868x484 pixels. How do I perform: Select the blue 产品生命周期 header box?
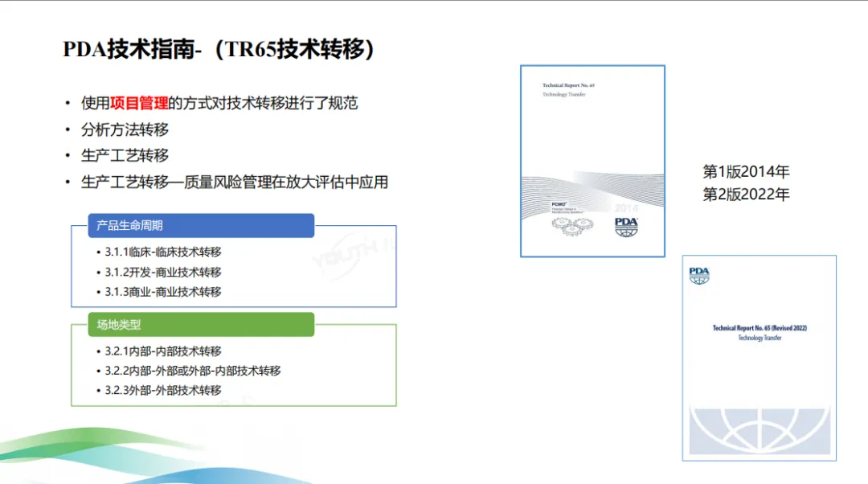(201, 225)
